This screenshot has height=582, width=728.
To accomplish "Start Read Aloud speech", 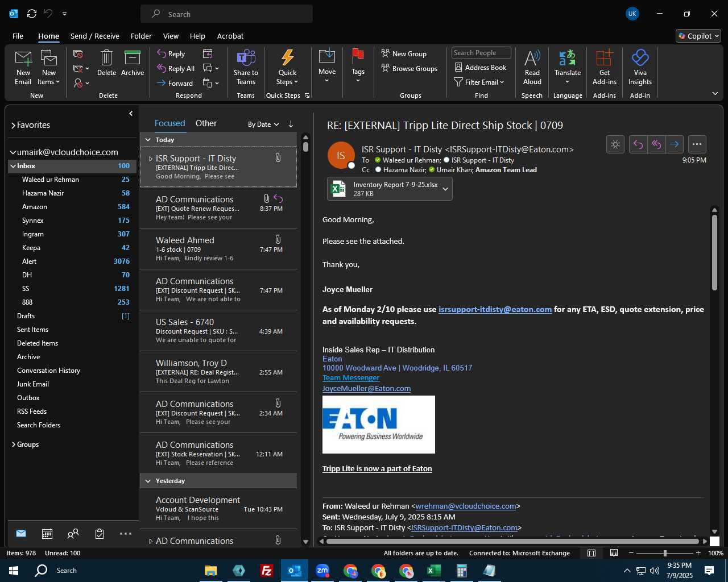I will 532,68.
